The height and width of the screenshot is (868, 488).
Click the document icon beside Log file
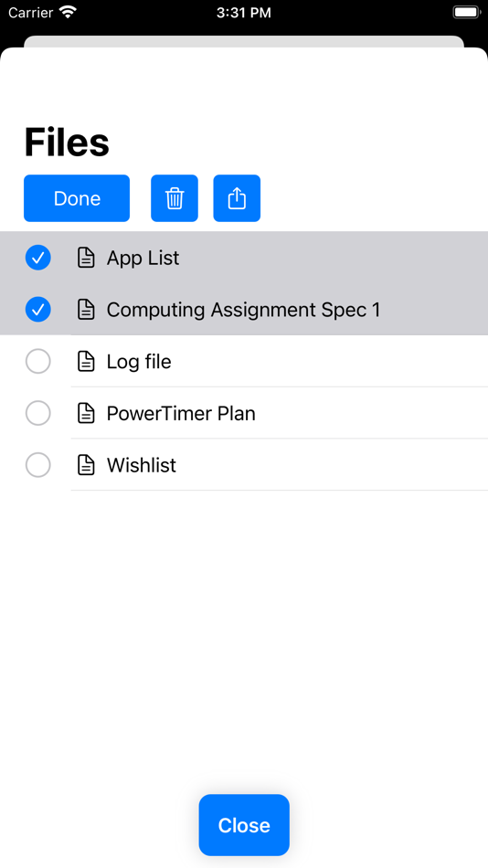point(86,362)
